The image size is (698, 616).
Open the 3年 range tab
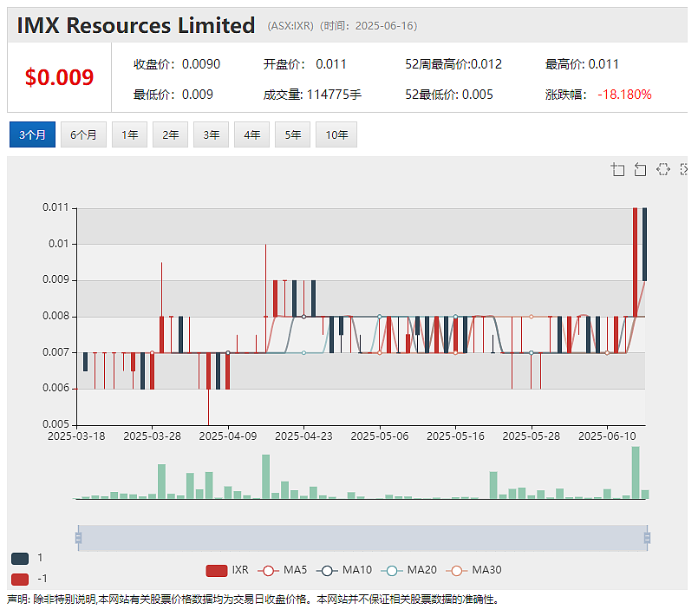(211, 134)
